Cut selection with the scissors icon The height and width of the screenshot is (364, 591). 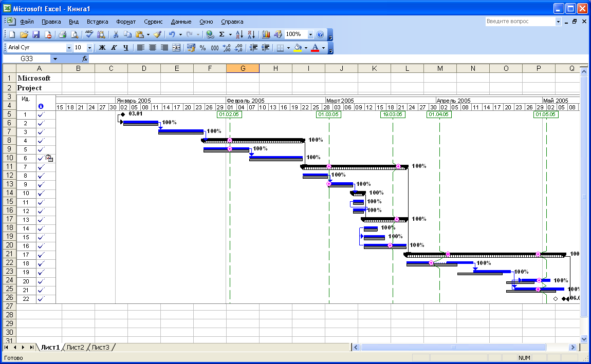click(x=116, y=34)
